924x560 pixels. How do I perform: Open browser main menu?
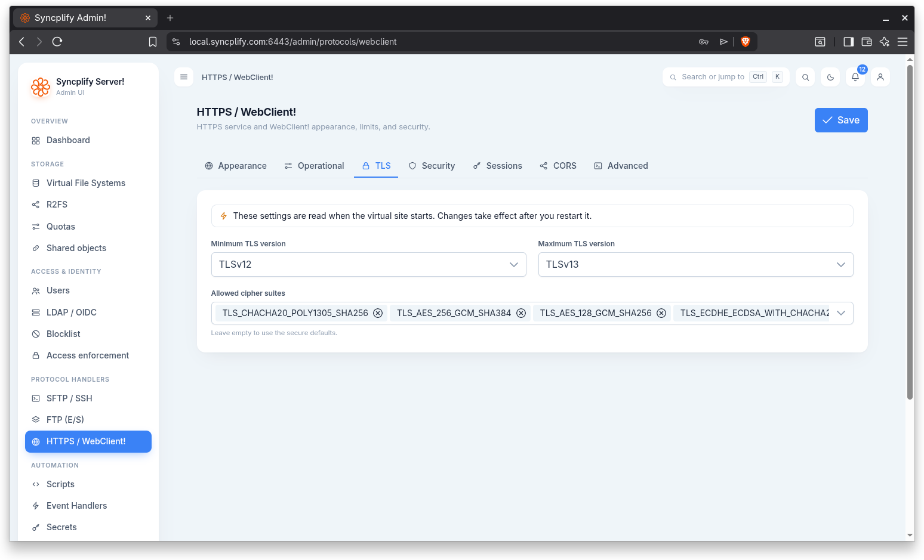pyautogui.click(x=903, y=42)
